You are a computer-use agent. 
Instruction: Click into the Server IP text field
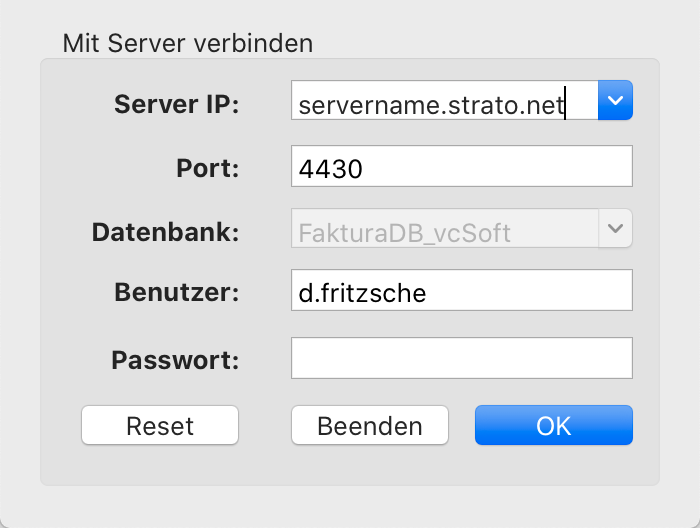pos(445,100)
